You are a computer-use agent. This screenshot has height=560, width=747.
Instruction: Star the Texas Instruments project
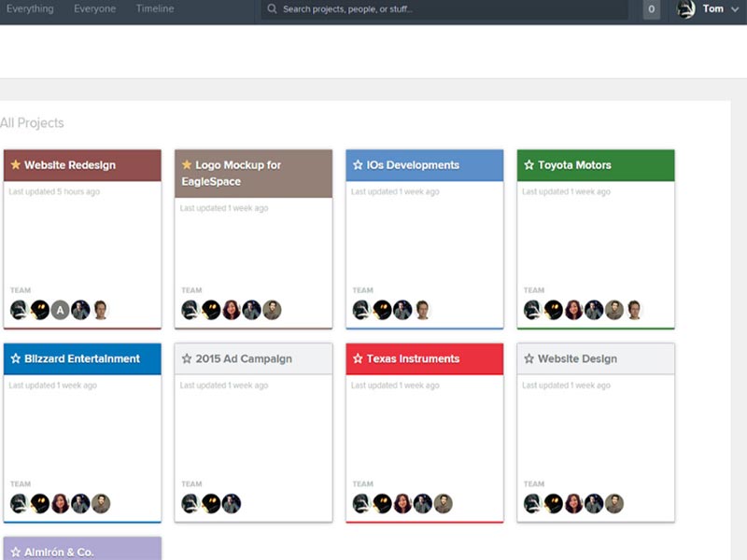[358, 358]
